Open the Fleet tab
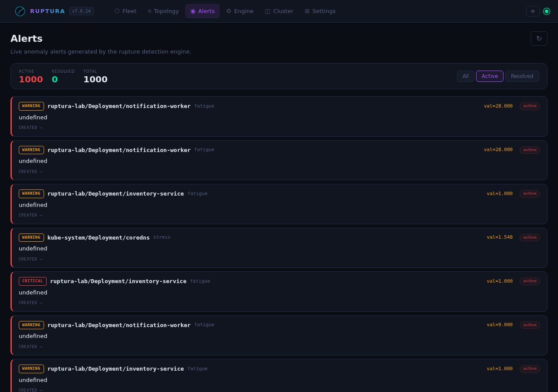Viewport: 558px width, 392px height. (126, 11)
